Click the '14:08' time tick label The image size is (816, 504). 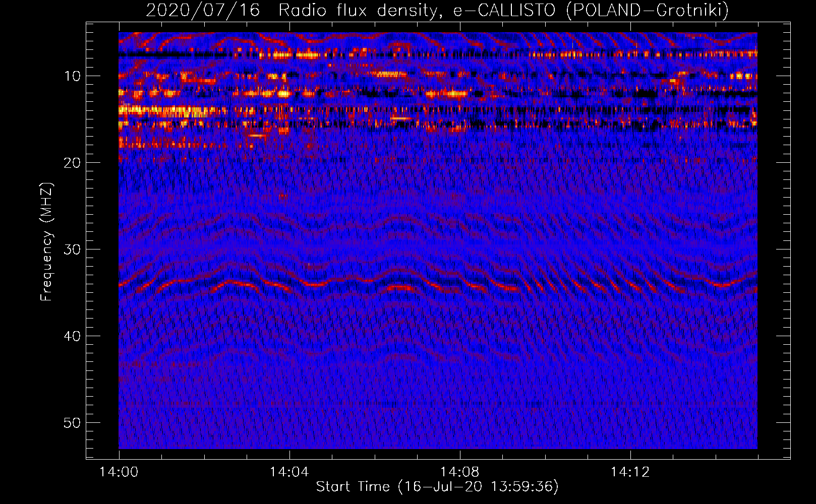[x=459, y=472]
